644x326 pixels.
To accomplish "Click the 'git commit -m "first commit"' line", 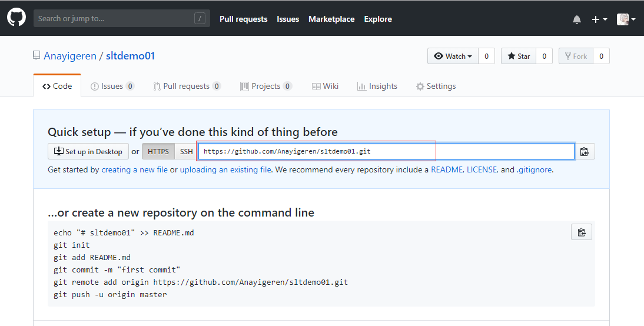I will [117, 270].
